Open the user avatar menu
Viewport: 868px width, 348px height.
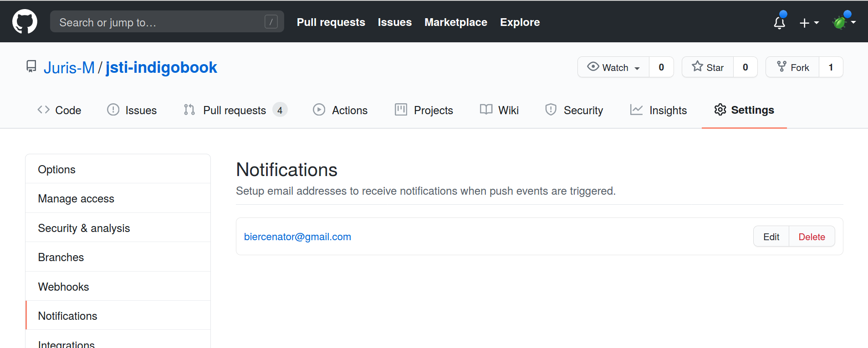[x=844, y=22]
